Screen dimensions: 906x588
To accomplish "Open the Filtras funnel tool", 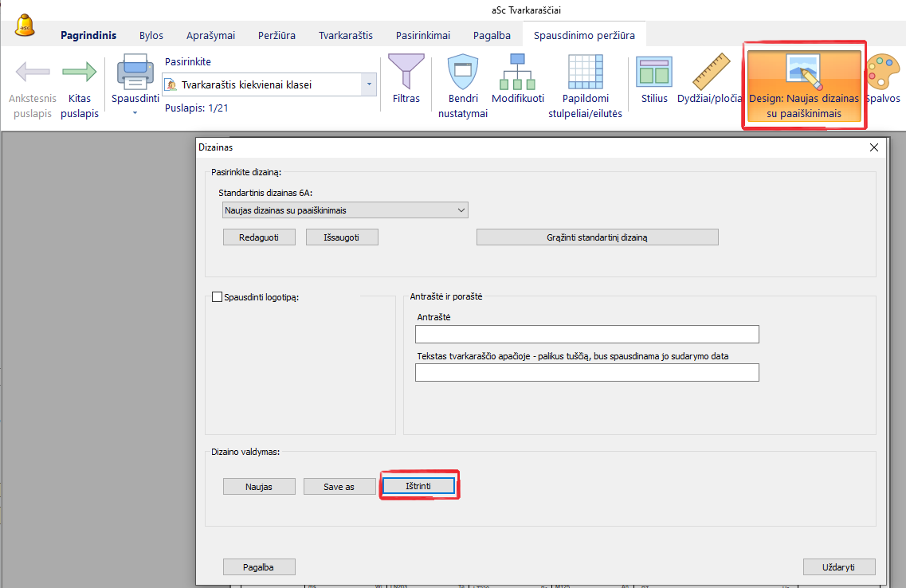I will point(406,72).
